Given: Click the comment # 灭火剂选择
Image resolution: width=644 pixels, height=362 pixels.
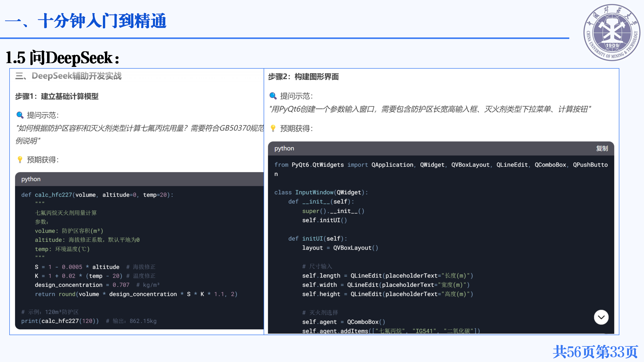Looking at the screenshot, I should pos(320,312).
